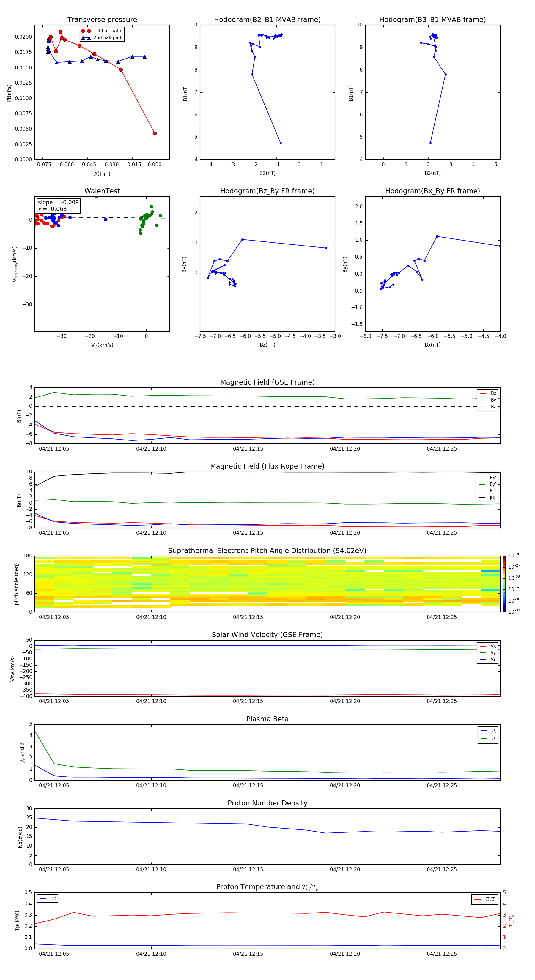Click the red Te/Tp right-axis label

512,921
